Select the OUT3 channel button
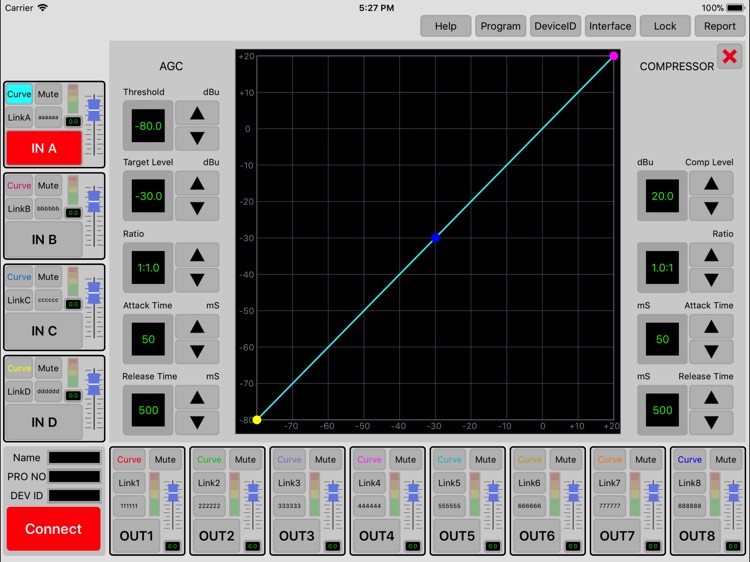The height and width of the screenshot is (562, 750). tap(297, 536)
